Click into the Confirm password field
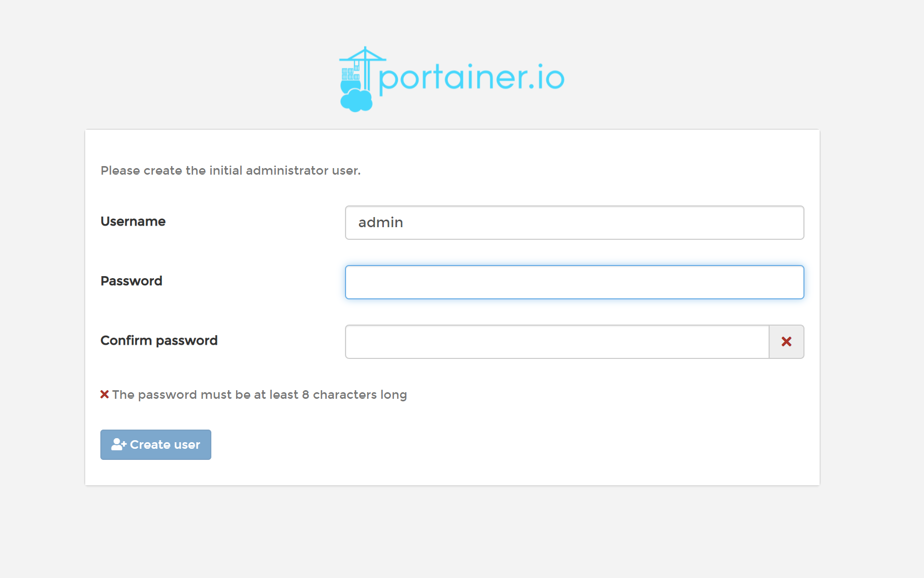This screenshot has height=578, width=924. [557, 342]
